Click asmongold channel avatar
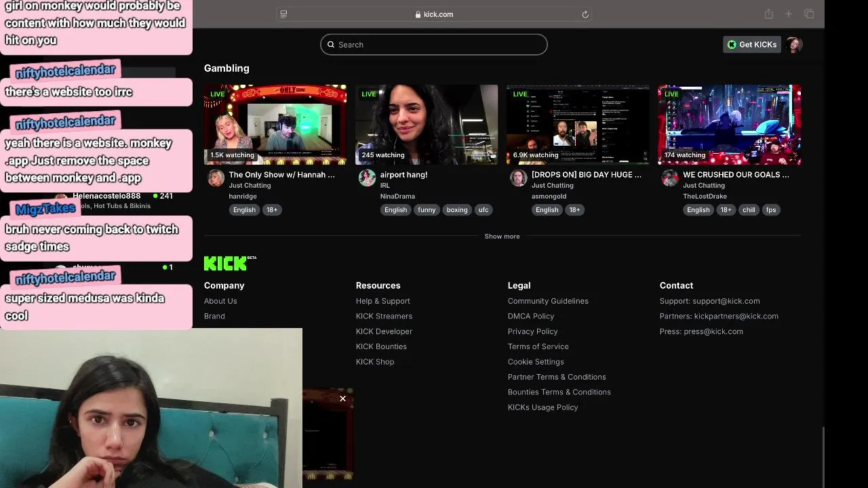This screenshot has height=488, width=868. point(518,178)
